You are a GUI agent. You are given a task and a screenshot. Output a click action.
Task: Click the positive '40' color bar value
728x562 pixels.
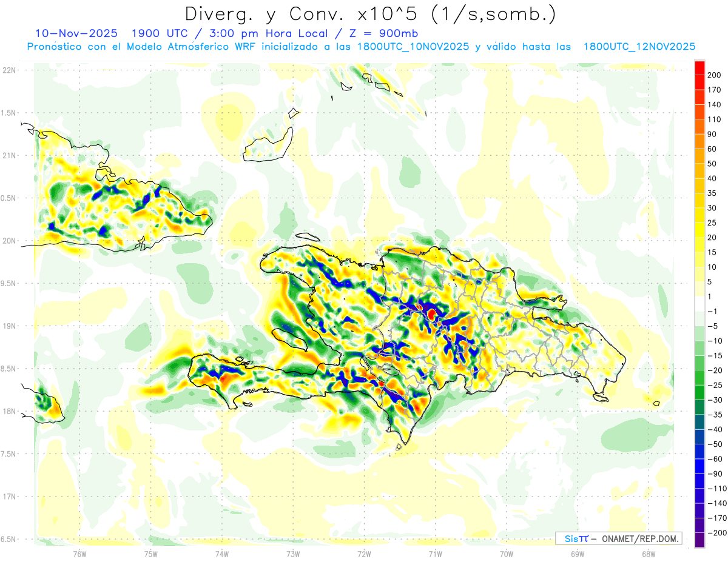tap(713, 178)
